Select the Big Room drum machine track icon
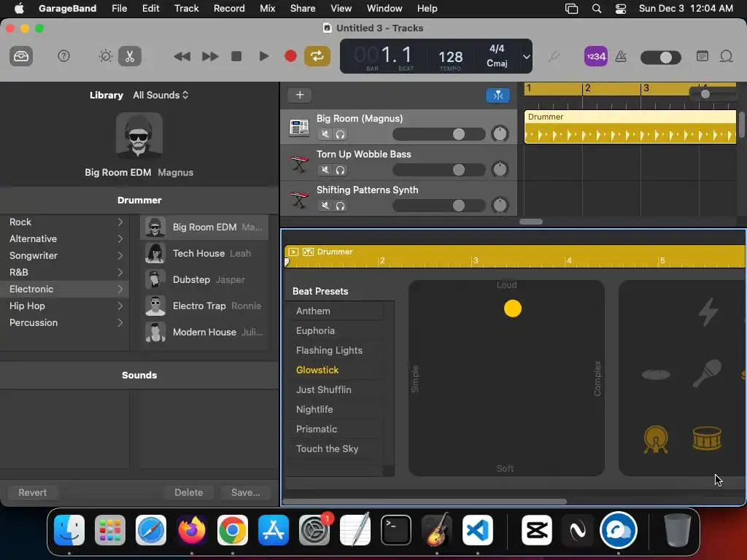This screenshot has height=560, width=747. click(x=299, y=127)
